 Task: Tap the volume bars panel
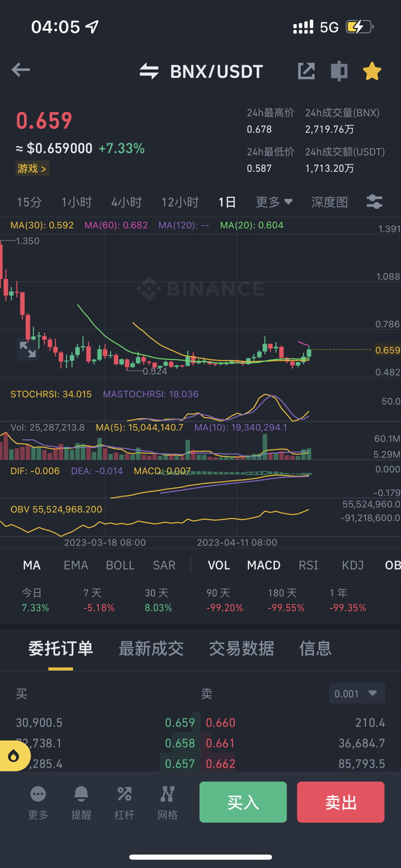(x=156, y=446)
